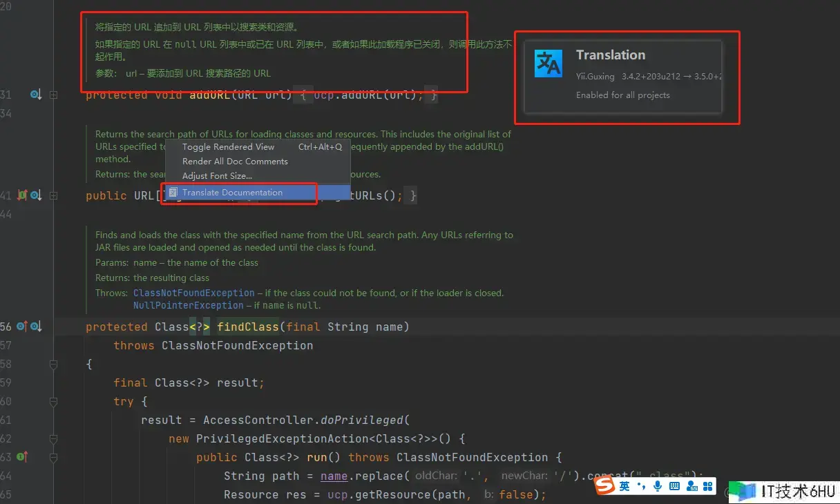Collapse the try block on line 60
This screenshot has height=504, width=840.
pyautogui.click(x=54, y=401)
